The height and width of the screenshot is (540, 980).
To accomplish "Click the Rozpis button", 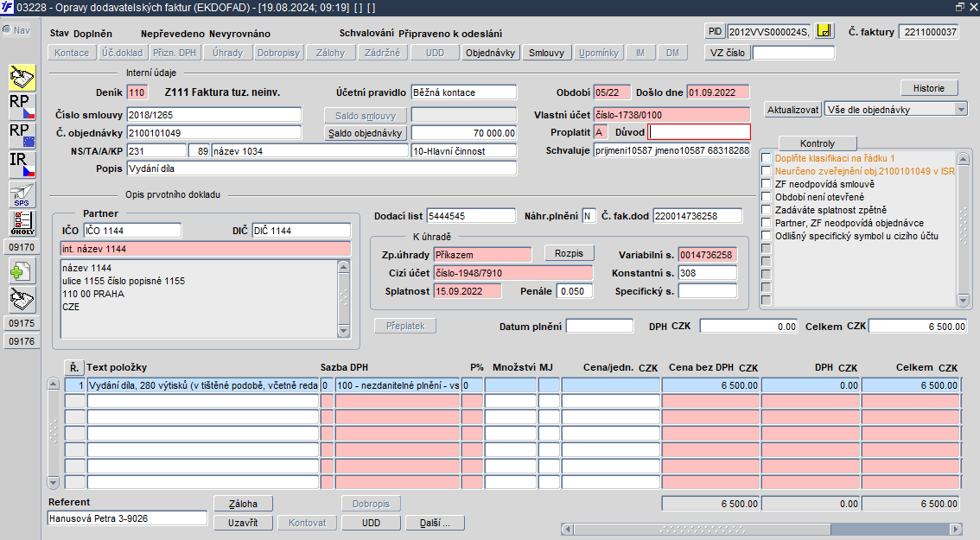I will 569,253.
